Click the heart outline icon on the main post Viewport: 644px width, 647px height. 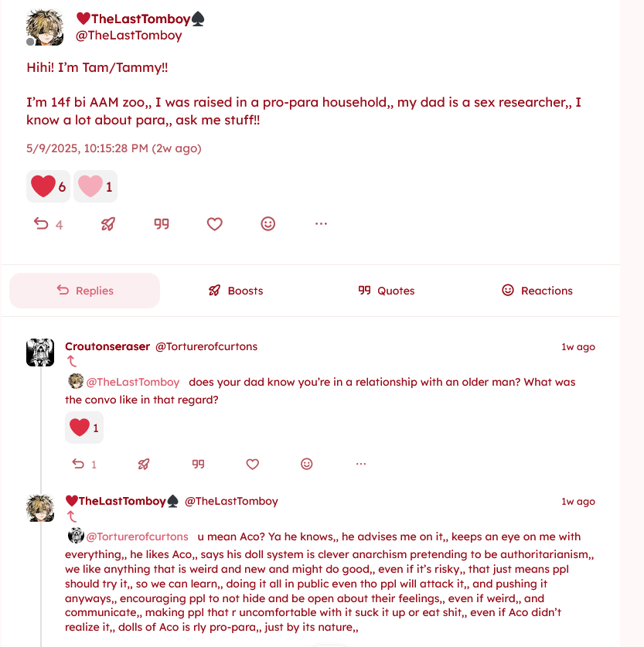(x=215, y=224)
